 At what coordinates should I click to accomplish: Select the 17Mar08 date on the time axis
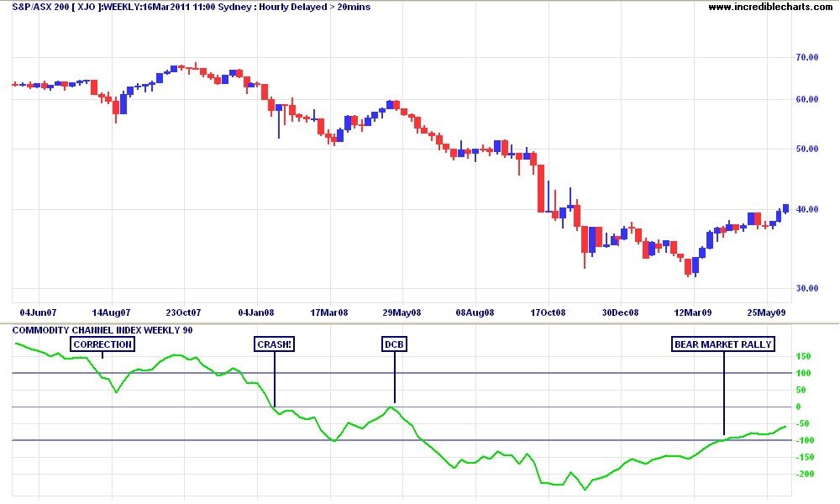pos(330,312)
